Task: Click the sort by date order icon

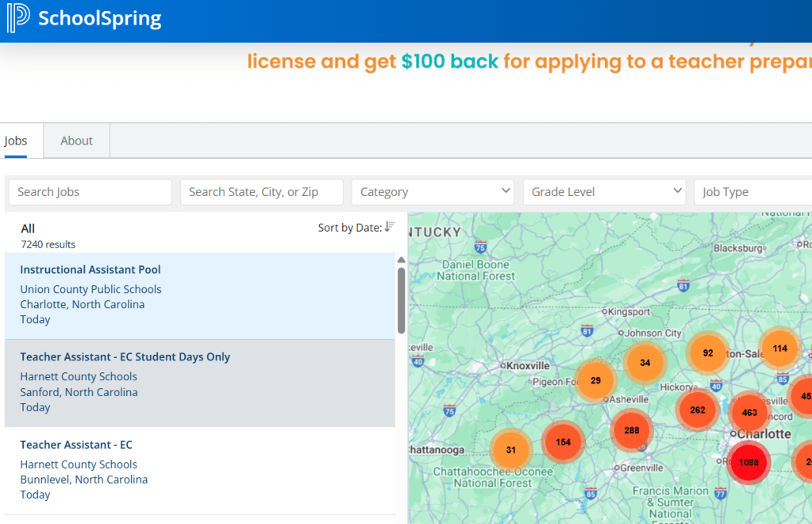Action: (x=389, y=227)
